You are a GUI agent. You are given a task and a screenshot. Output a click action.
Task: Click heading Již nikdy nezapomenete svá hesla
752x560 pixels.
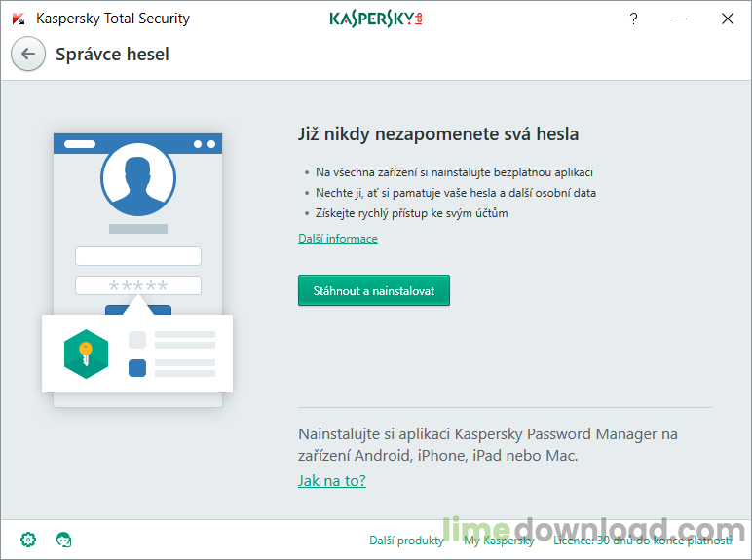(x=438, y=133)
